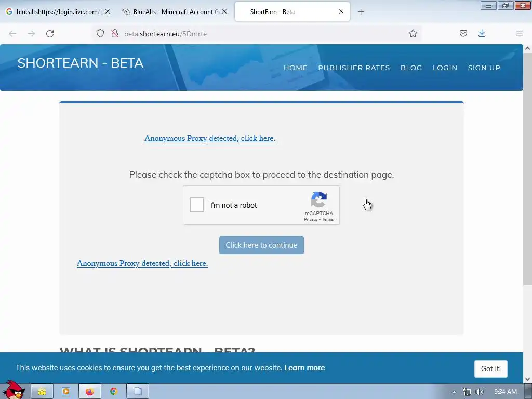
Task: Open PUBLISHER RATES in the nav
Action: click(x=354, y=68)
